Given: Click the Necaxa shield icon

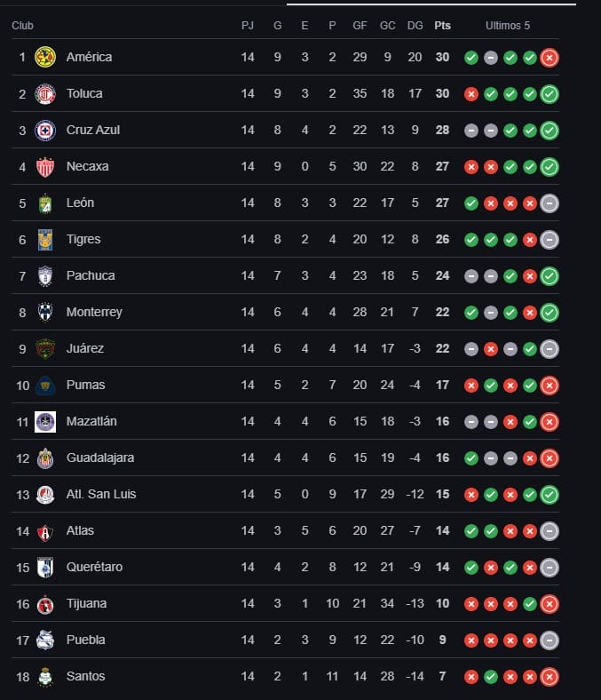Looking at the screenshot, I should tap(45, 167).
